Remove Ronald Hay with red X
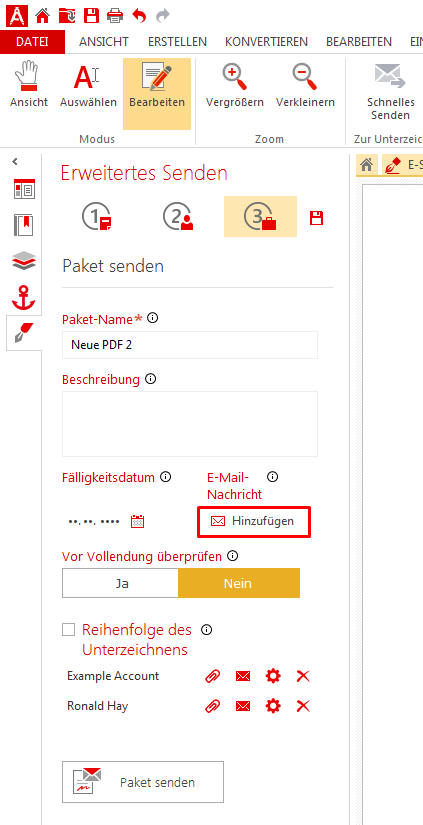This screenshot has width=423, height=825. [x=303, y=706]
